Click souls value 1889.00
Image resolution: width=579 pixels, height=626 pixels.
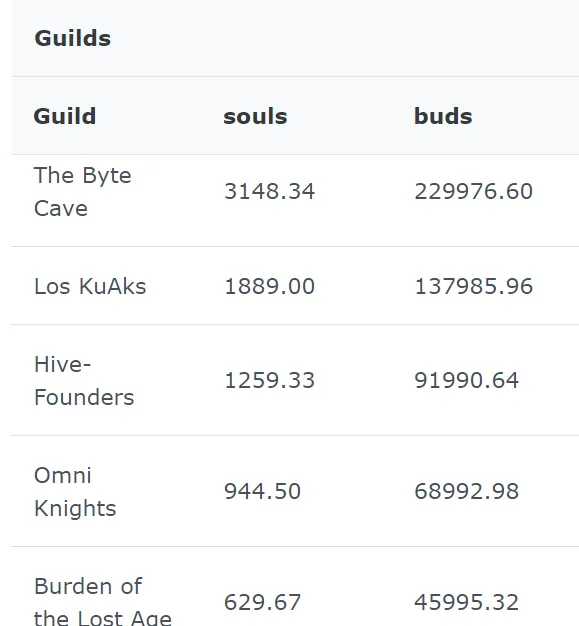tap(270, 286)
